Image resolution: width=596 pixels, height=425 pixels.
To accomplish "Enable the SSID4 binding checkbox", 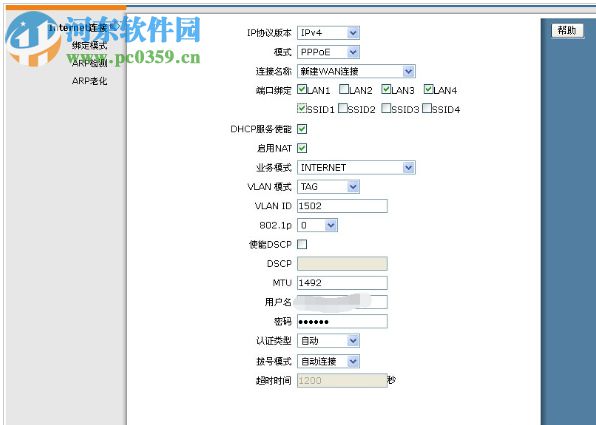I will (427, 108).
